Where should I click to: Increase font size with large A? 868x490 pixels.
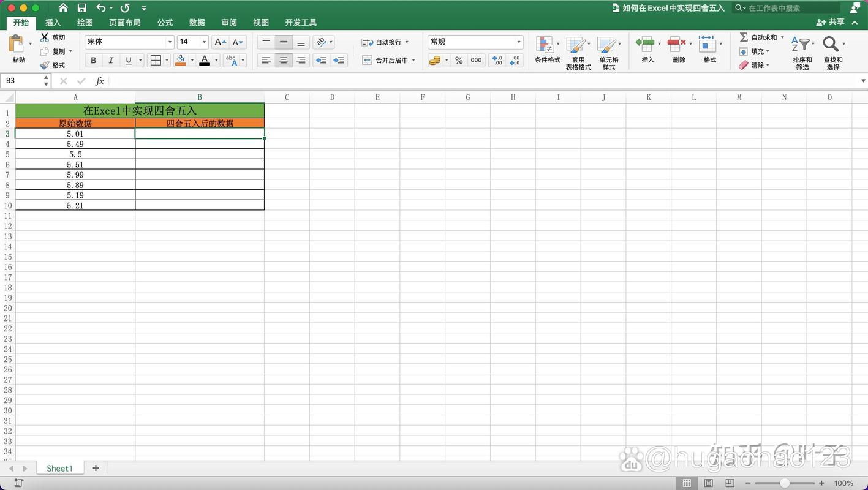[220, 42]
